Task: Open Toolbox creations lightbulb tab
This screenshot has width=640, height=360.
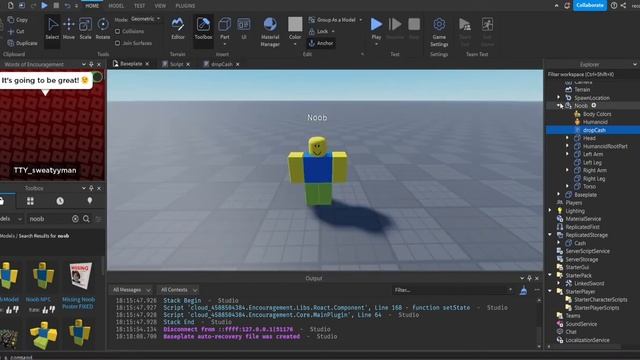Action: (x=90, y=200)
